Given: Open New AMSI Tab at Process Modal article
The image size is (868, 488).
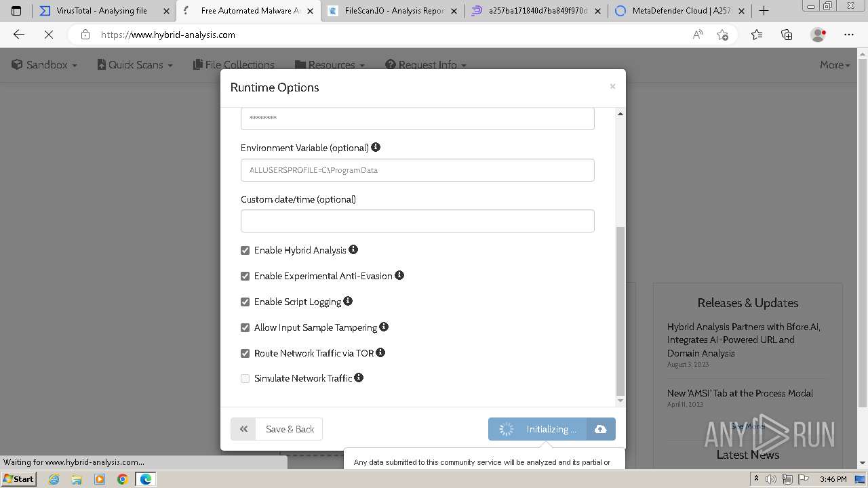Looking at the screenshot, I should [740, 393].
